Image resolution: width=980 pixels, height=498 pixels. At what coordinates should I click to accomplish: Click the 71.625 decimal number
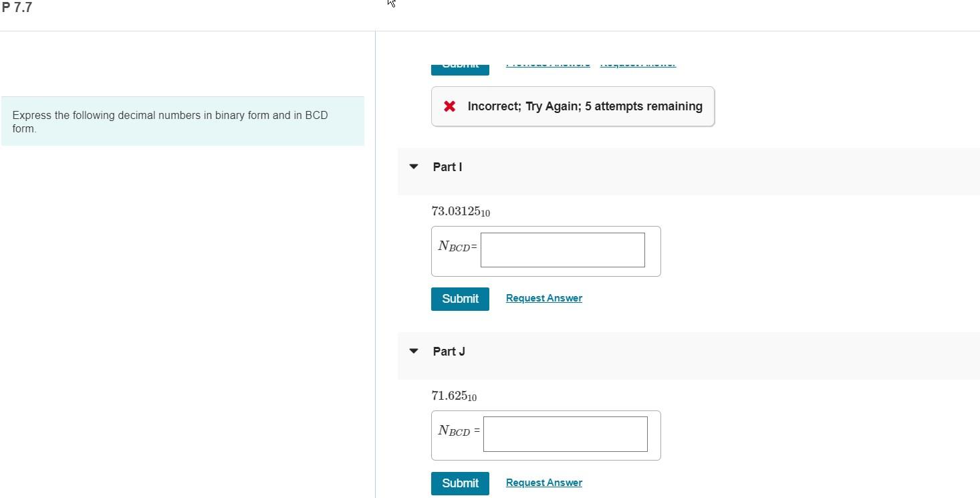tap(454, 396)
